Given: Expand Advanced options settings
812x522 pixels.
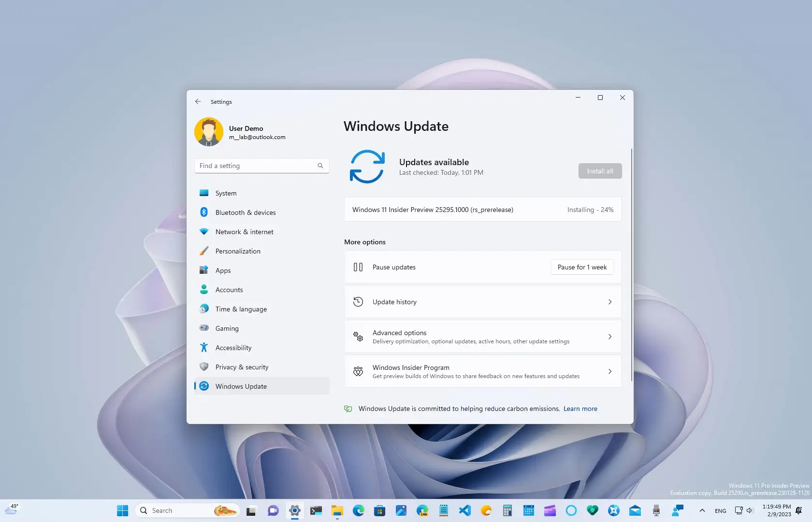Looking at the screenshot, I should [482, 337].
